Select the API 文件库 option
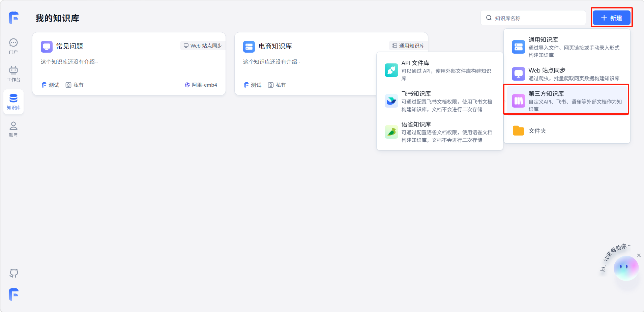The image size is (644, 312). [x=439, y=70]
